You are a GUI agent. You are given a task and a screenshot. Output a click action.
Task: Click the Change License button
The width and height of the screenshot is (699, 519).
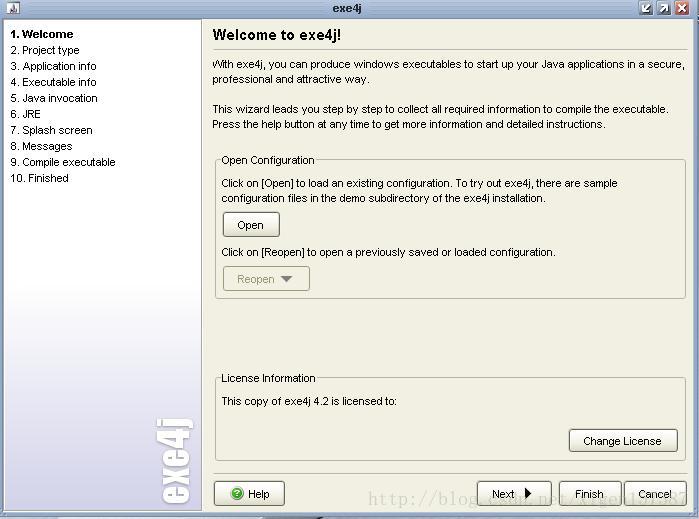pyautogui.click(x=623, y=441)
